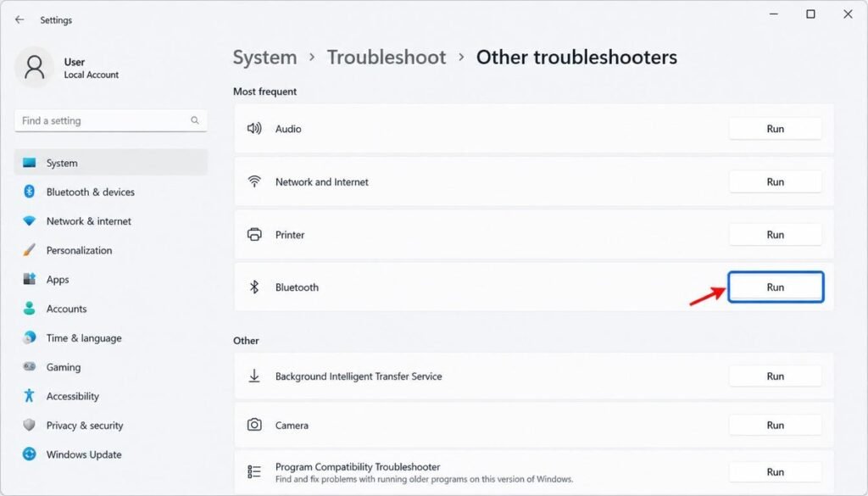Click the Printer row icon

254,234
